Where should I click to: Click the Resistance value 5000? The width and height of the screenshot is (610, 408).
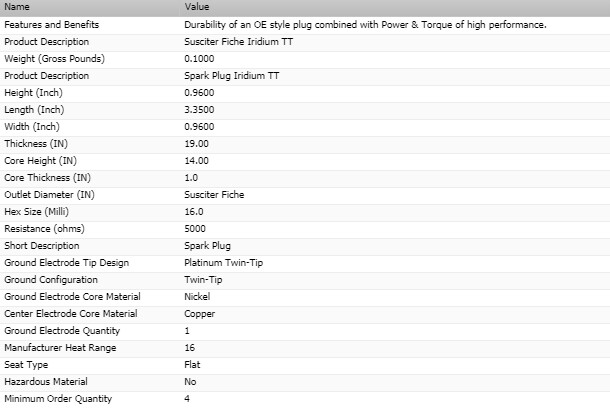(x=195, y=228)
